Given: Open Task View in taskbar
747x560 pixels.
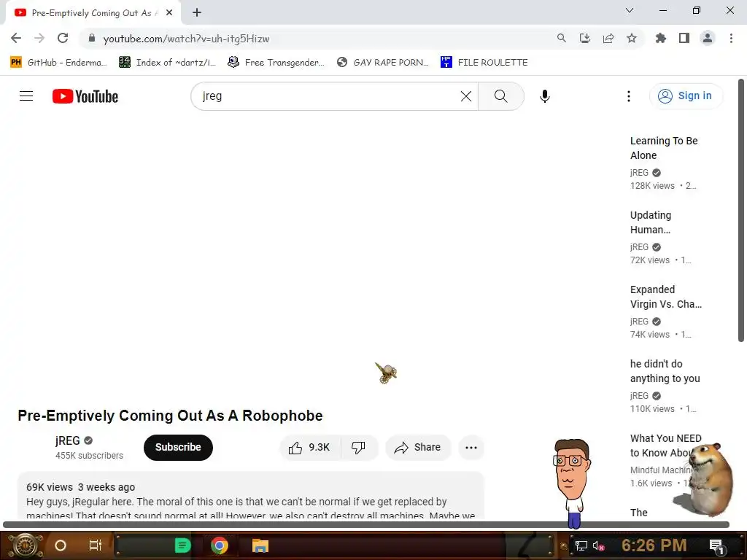Looking at the screenshot, I should pos(96,545).
